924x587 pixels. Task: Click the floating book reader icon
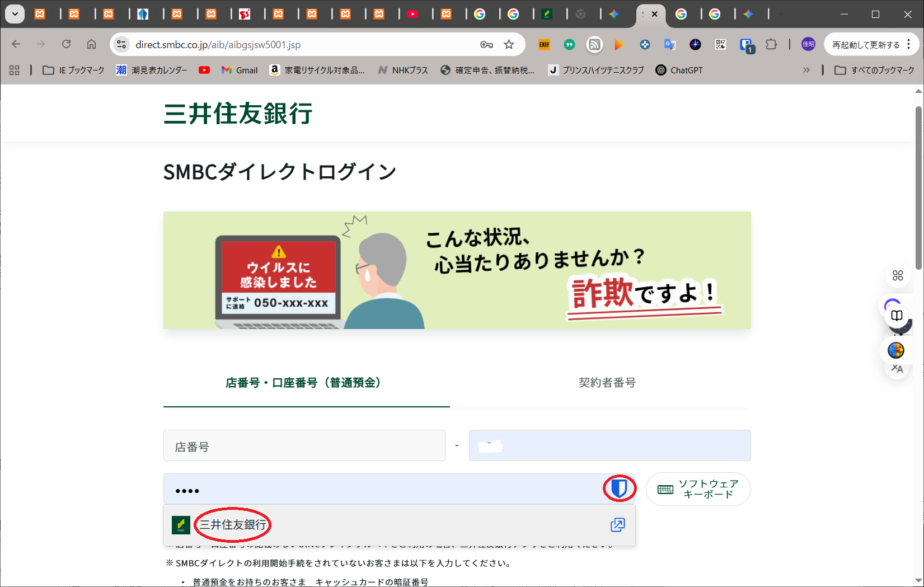tap(897, 315)
